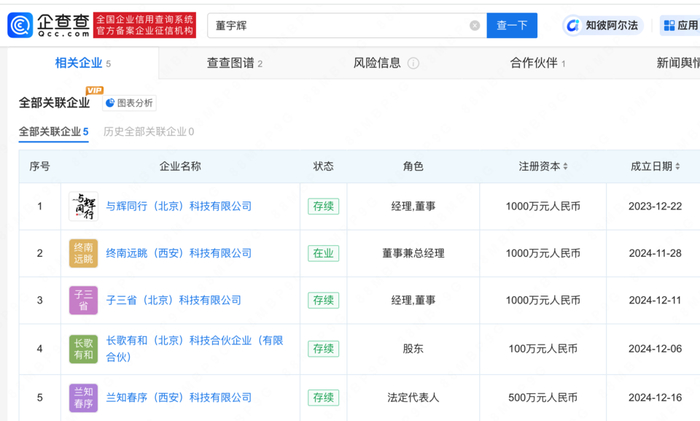
Task: Open 兰知春序（西安）科技有限公司 link
Action: (179, 397)
